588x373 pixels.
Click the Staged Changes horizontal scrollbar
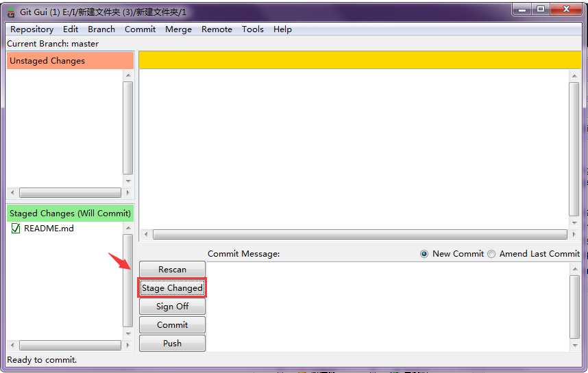(x=70, y=345)
